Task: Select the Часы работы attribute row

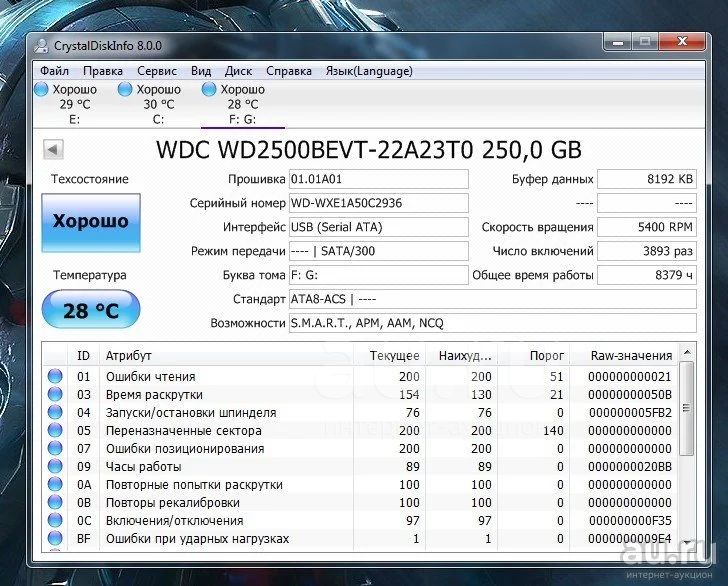Action: coord(361,466)
